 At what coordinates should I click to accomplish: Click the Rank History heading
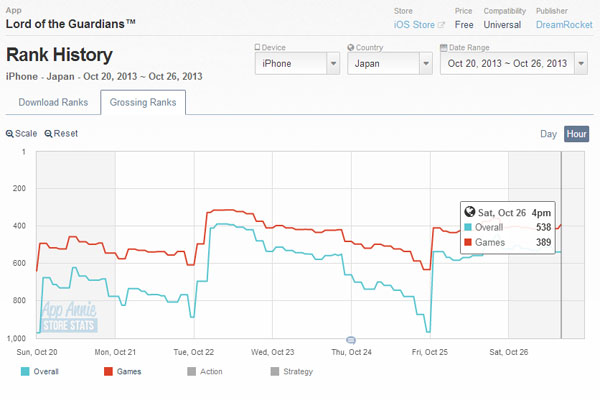click(x=59, y=55)
